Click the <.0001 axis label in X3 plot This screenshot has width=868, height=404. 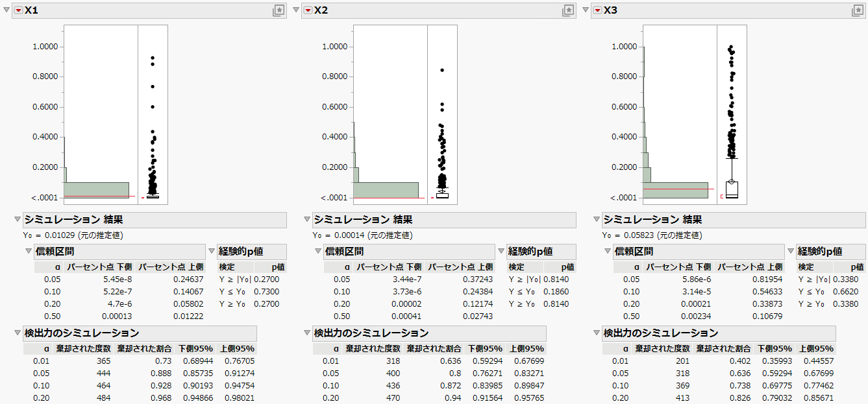click(624, 198)
